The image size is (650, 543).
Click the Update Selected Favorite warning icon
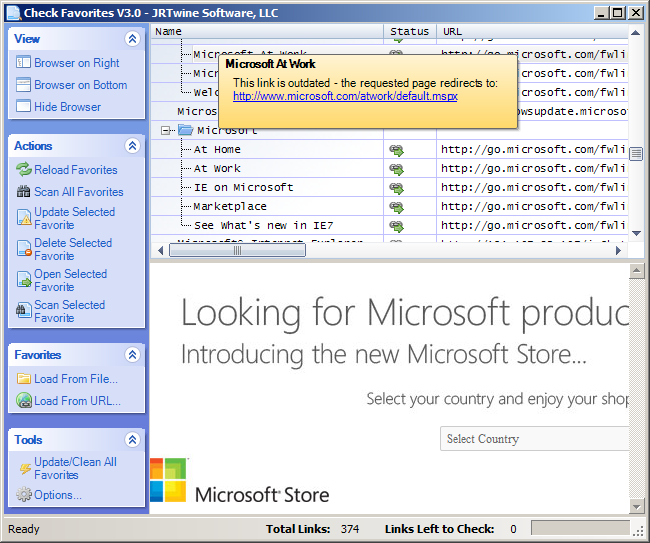click(24, 218)
